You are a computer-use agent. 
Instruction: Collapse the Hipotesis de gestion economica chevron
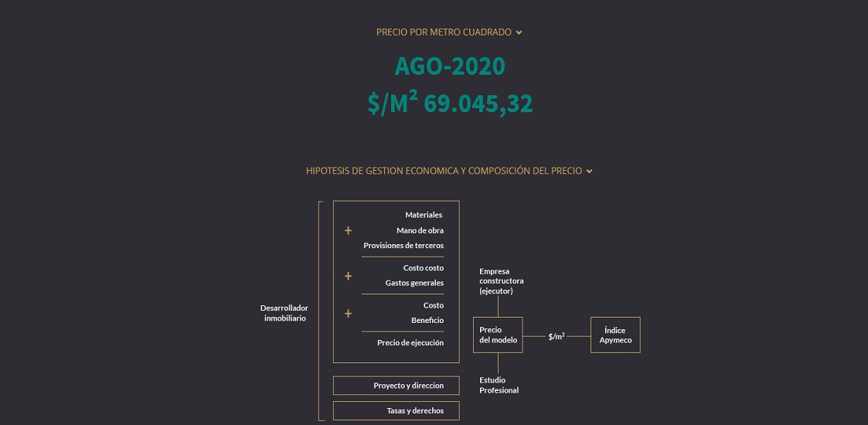click(x=589, y=172)
